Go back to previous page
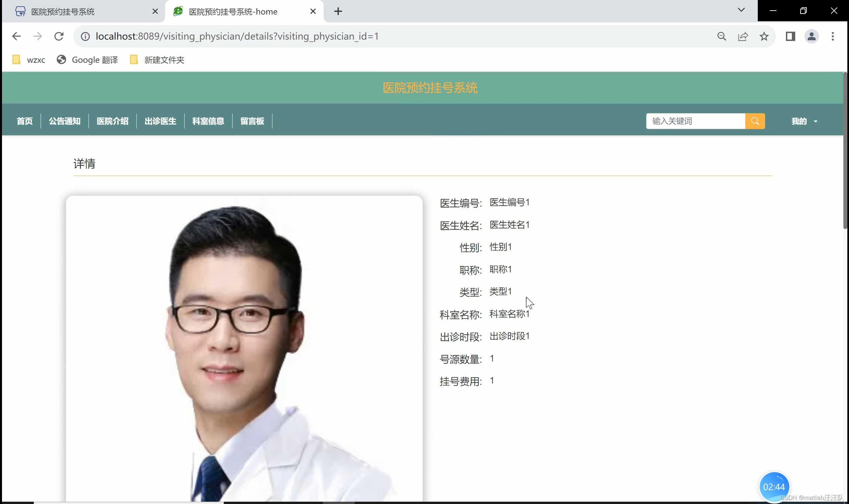Viewport: 849px width, 504px height. (16, 36)
